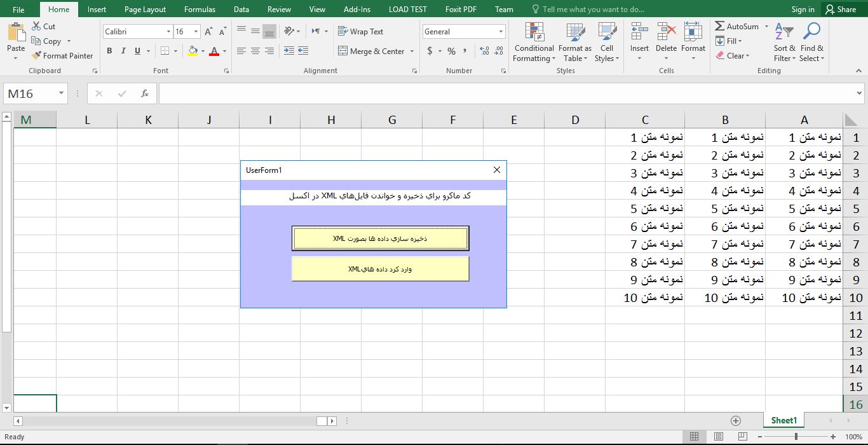Click the Center alignment icon
Image resolution: width=868 pixels, height=445 pixels.
click(255, 51)
